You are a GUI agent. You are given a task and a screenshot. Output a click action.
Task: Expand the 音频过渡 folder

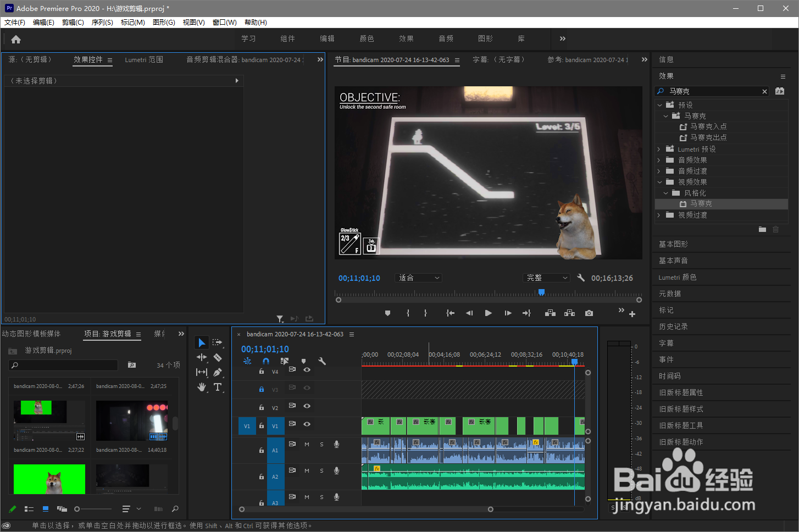(659, 171)
